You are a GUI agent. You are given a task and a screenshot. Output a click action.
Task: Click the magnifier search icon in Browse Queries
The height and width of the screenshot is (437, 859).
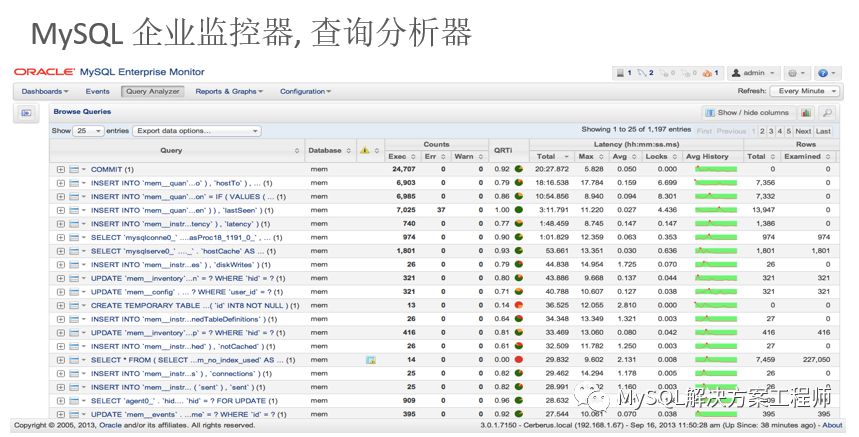[827, 113]
